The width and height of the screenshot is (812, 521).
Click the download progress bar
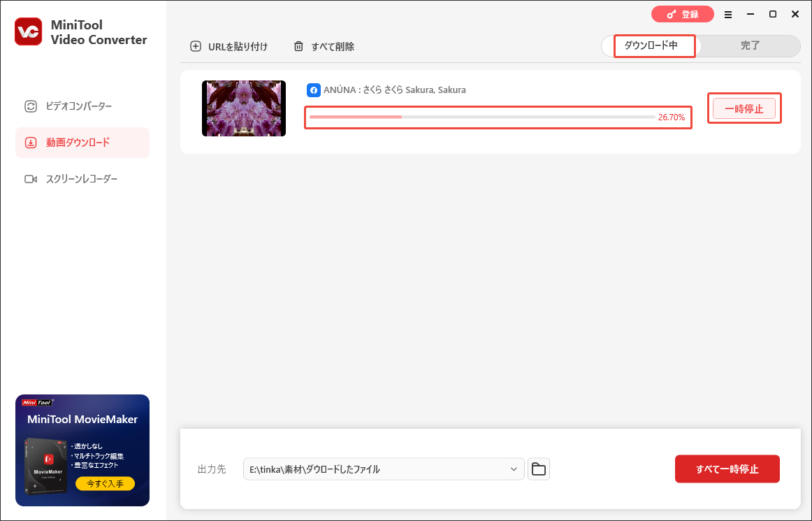(x=482, y=117)
